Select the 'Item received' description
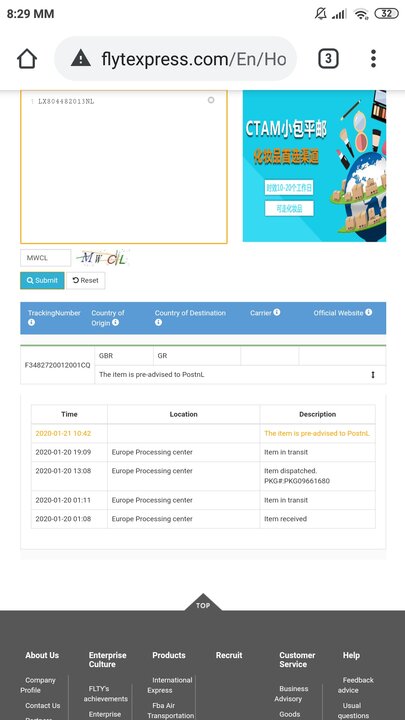 [x=286, y=519]
